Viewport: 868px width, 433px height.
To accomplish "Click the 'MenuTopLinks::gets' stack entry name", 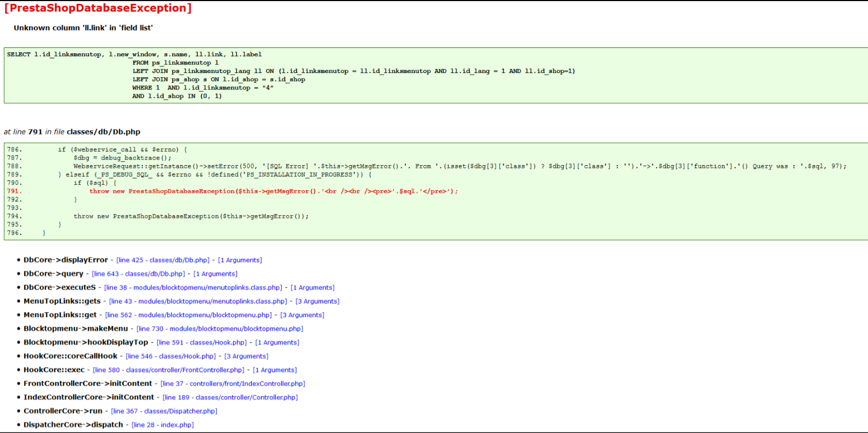I will pyautogui.click(x=62, y=301).
